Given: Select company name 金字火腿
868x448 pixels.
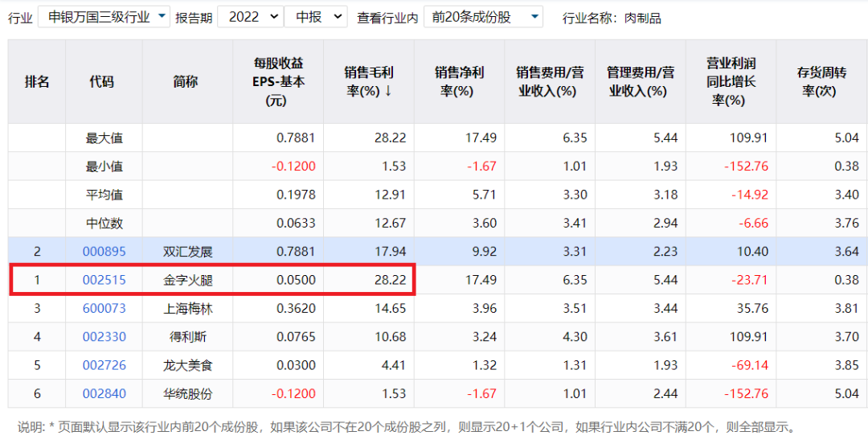Looking at the screenshot, I should point(187,280).
